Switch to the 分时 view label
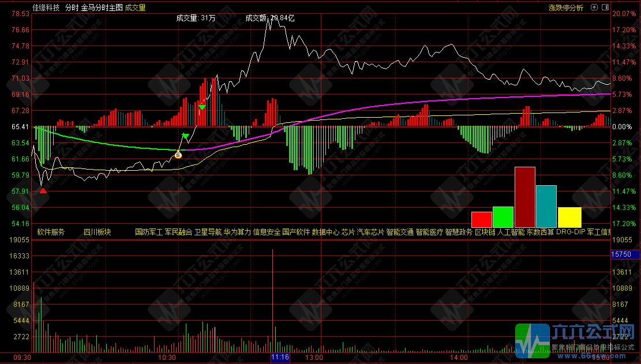Viewport: 641px width, 364px height. [72, 8]
